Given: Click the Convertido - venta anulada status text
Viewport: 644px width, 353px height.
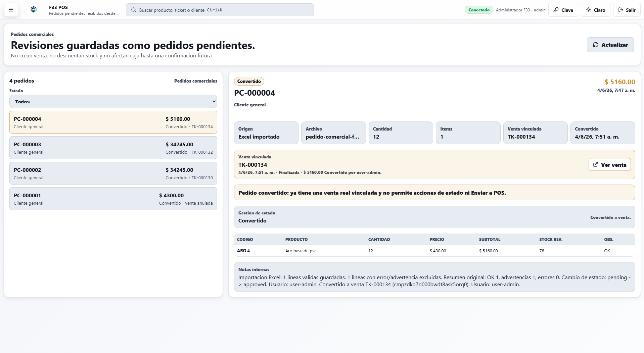Looking at the screenshot, I should coord(186,203).
